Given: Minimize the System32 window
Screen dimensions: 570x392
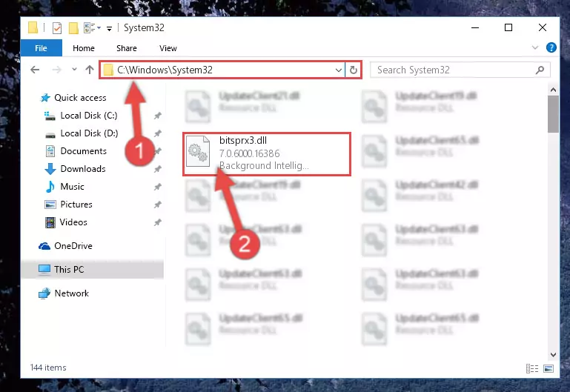Looking at the screenshot, I should (x=475, y=27).
